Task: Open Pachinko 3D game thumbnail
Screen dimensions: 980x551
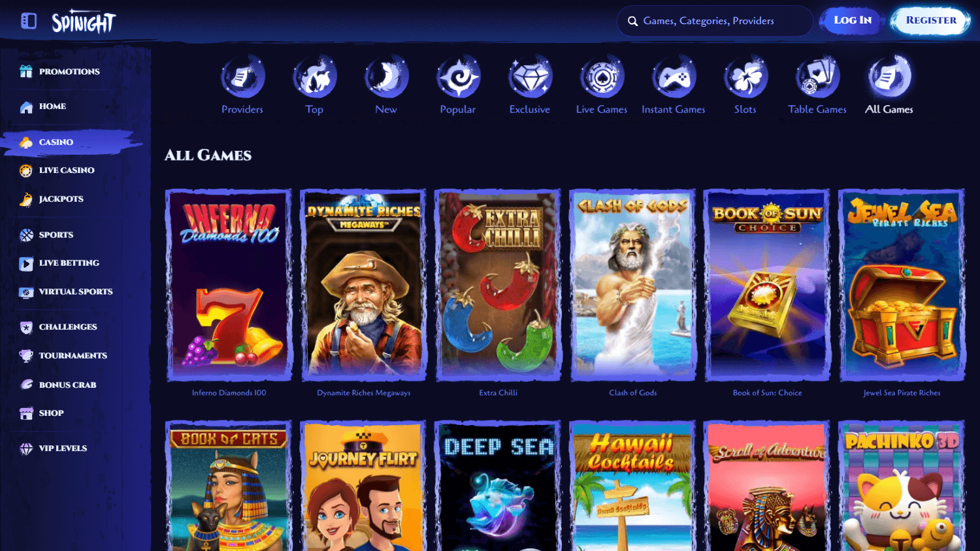Action: tap(902, 486)
